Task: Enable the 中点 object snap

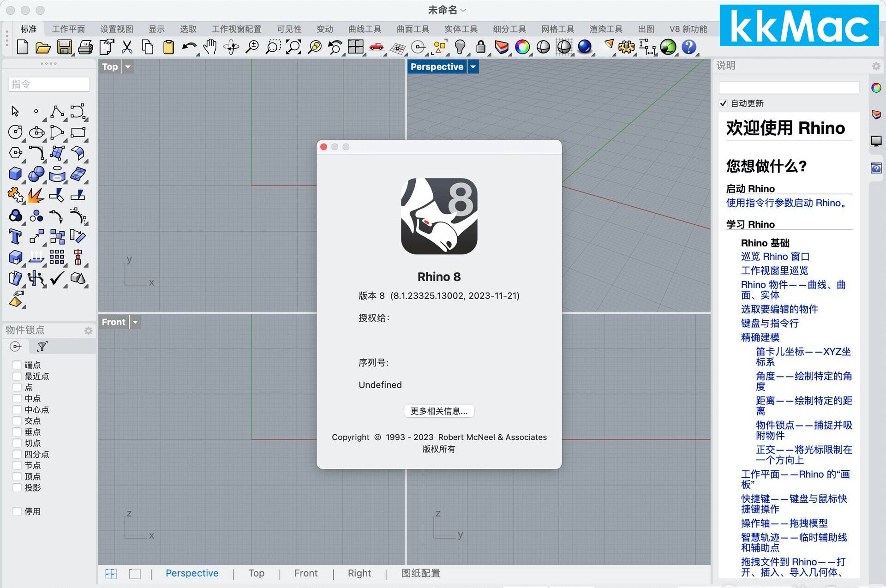Action: tap(17, 398)
